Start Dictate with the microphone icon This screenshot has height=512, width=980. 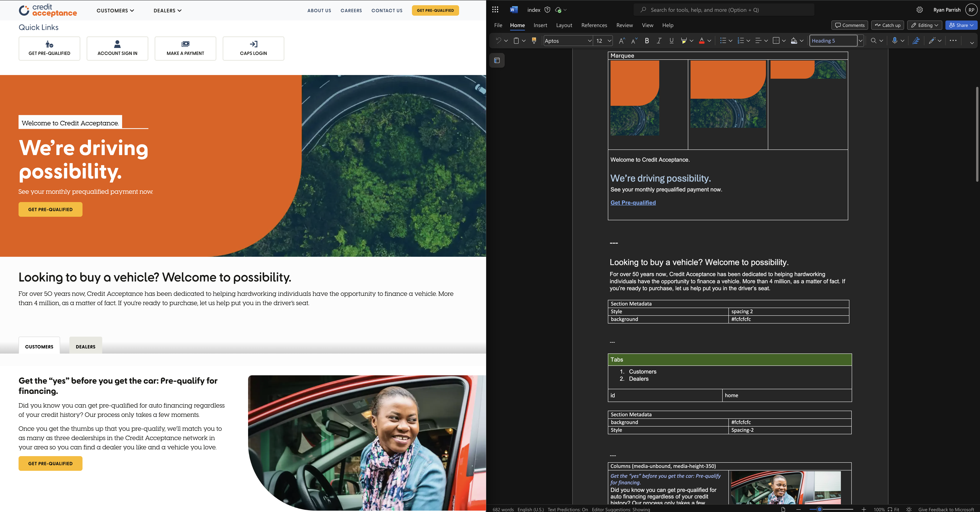click(895, 41)
